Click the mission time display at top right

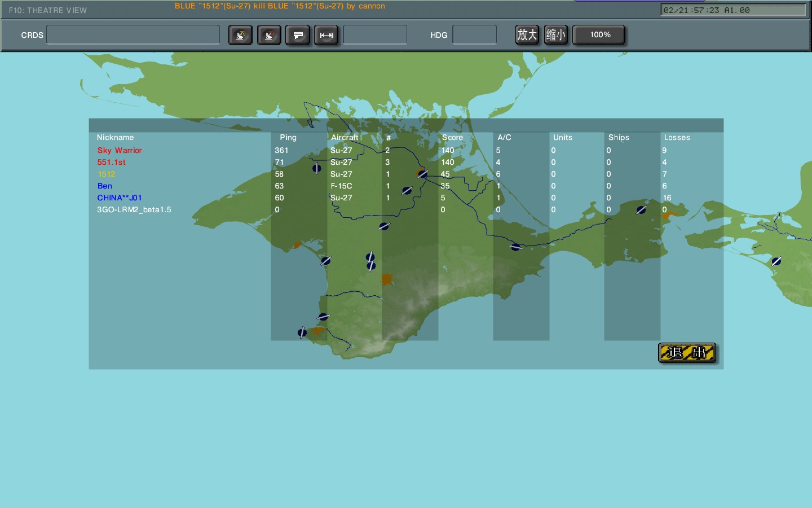pos(732,10)
